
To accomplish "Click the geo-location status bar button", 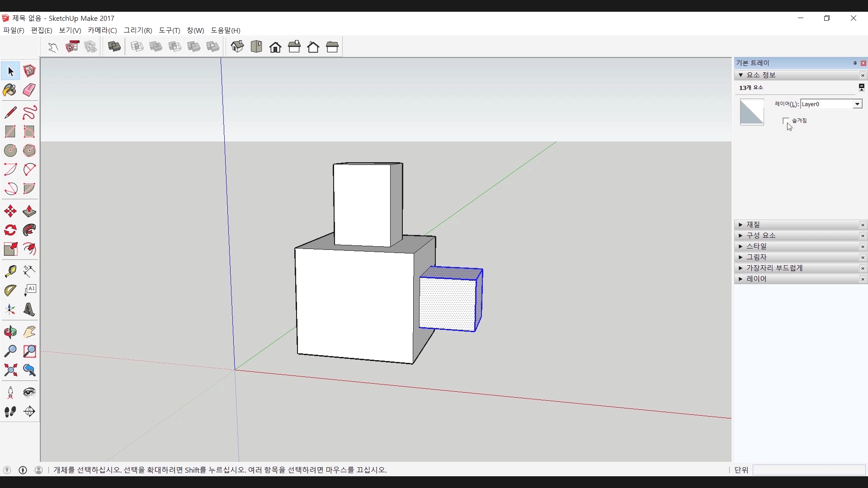I will click(7, 470).
